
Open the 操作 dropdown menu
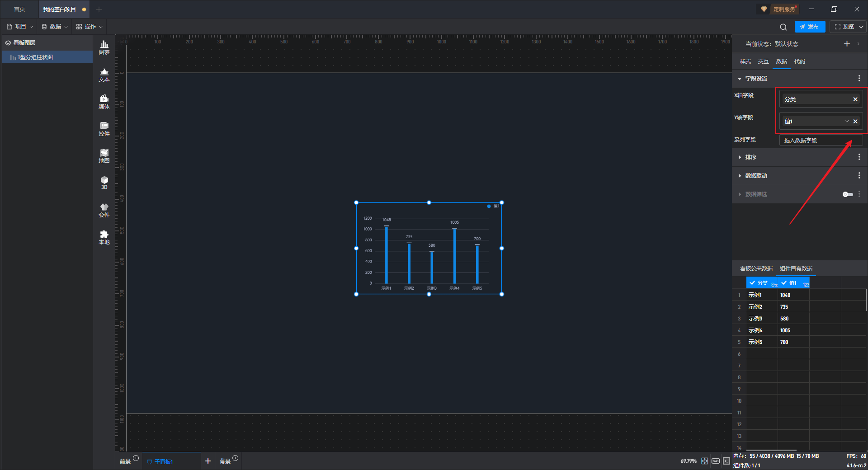click(90, 27)
